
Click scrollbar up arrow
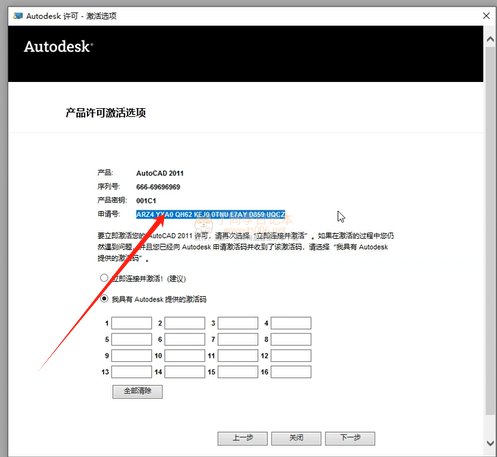[x=490, y=39]
